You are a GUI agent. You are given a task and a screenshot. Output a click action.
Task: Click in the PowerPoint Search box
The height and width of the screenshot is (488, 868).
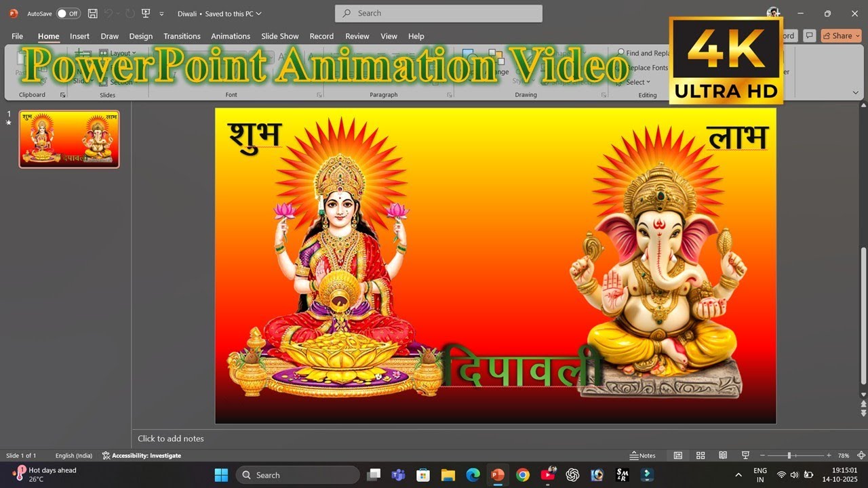click(439, 14)
